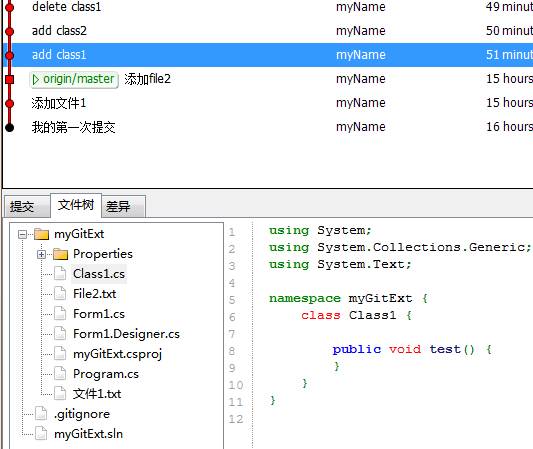Select the 添加文件1 commit row

(x=268, y=103)
